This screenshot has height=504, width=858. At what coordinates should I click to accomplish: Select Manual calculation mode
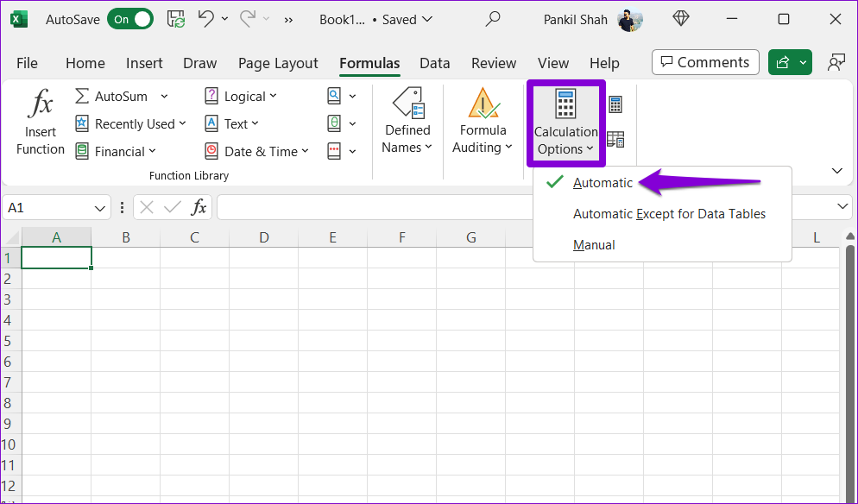point(594,244)
